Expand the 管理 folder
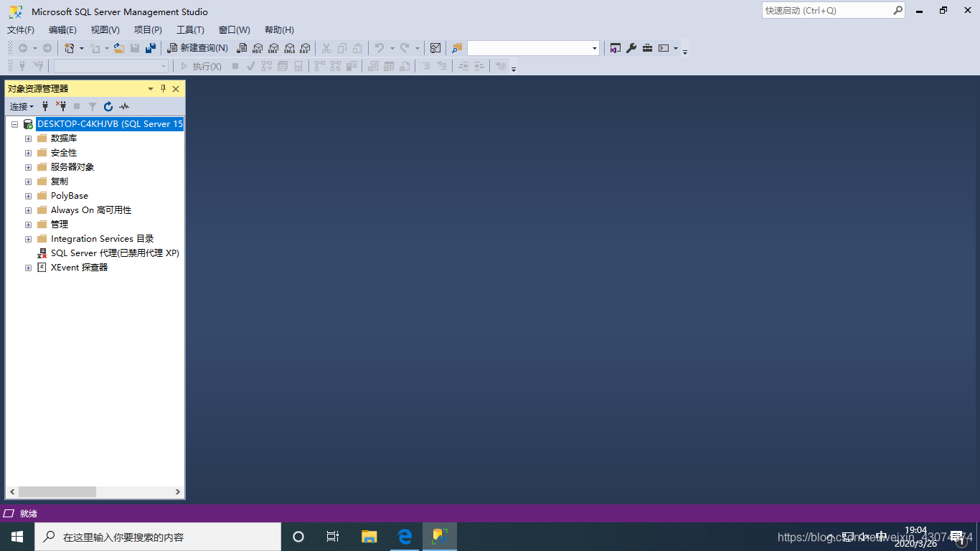 pos(28,225)
